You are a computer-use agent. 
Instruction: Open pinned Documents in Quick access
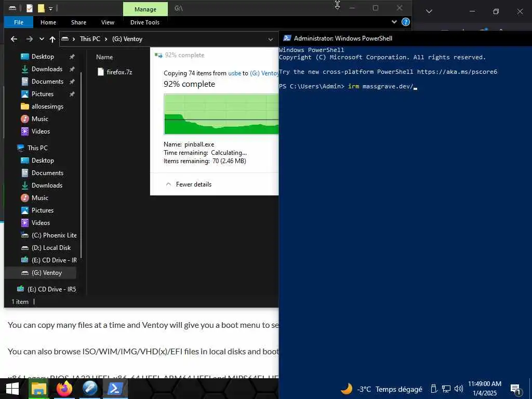(47, 82)
